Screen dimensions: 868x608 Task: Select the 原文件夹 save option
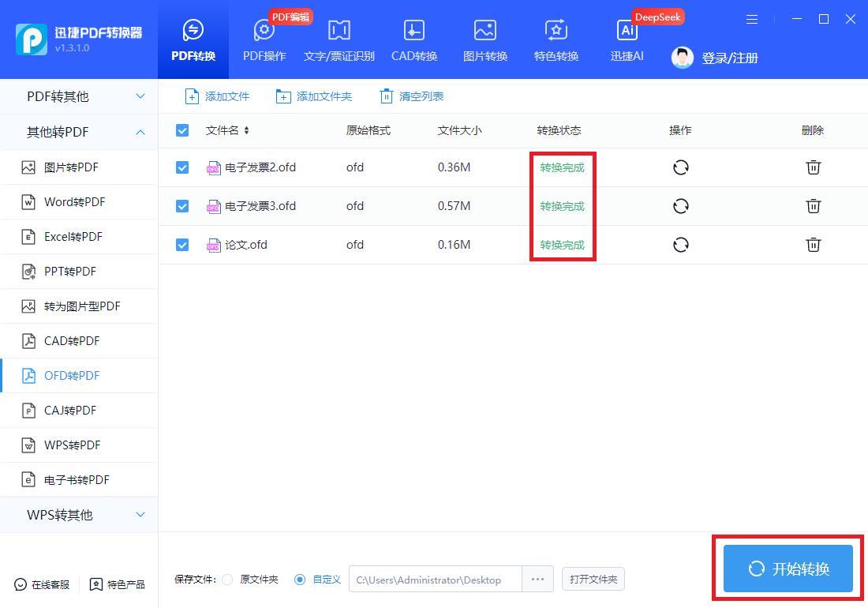(226, 579)
